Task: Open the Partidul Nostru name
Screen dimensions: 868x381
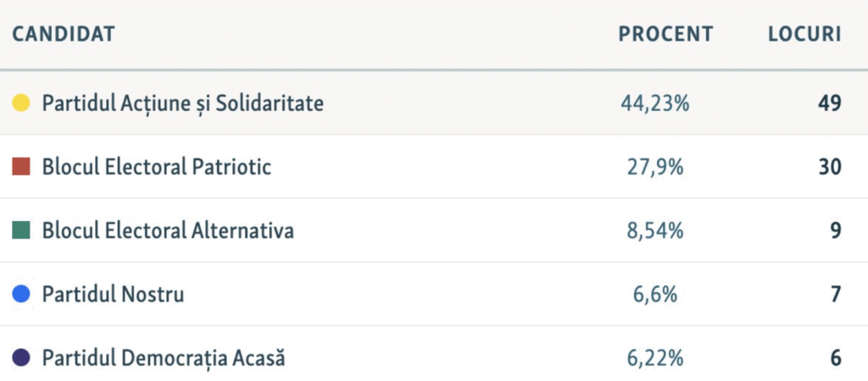Action: (x=113, y=295)
